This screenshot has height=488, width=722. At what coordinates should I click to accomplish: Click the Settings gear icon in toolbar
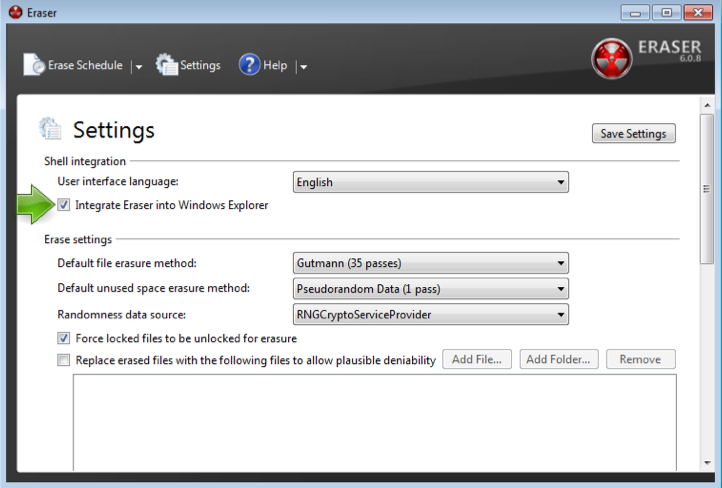coord(166,65)
